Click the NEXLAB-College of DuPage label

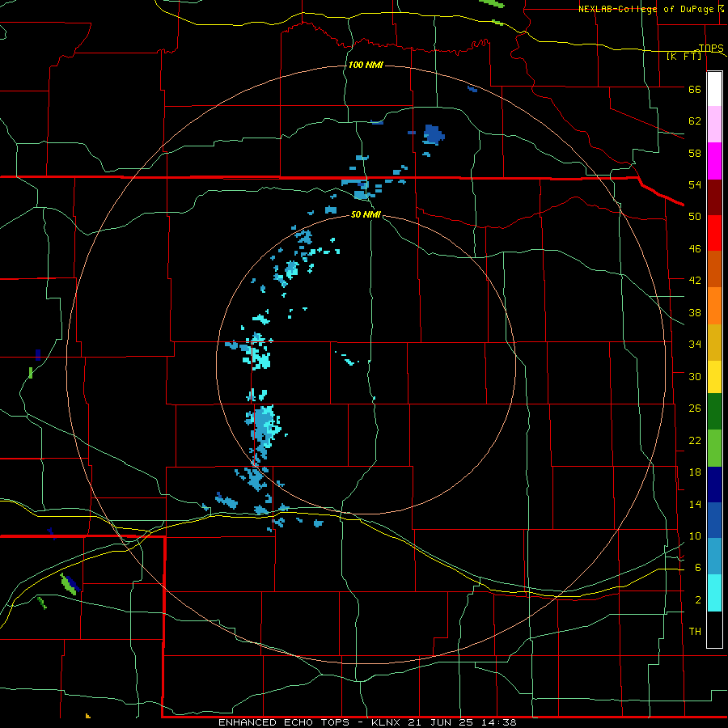tap(645, 9)
